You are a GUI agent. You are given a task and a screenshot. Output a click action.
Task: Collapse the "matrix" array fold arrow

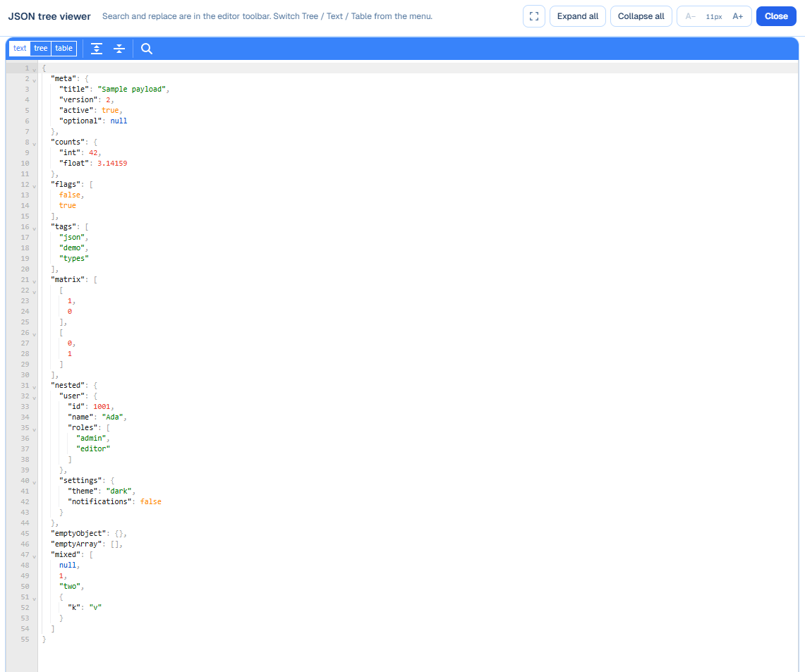point(35,281)
